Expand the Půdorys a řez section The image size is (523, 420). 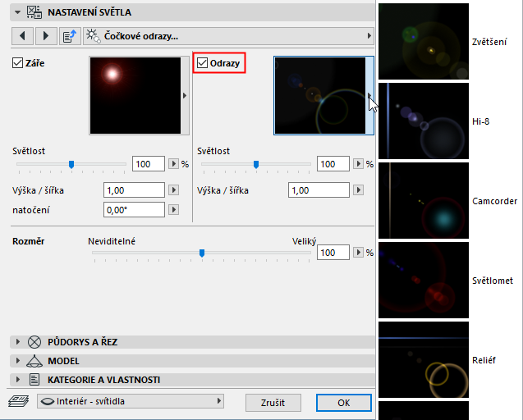[x=18, y=342]
